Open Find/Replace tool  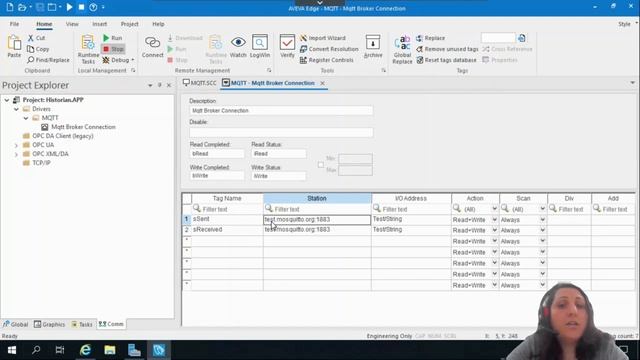pos(48,60)
